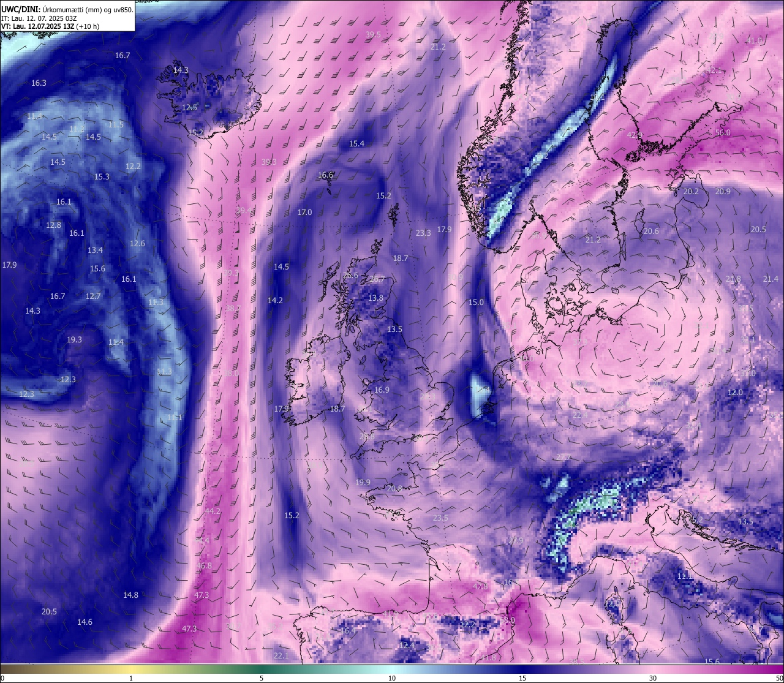Viewport: 784px width, 683px height.
Task: Click the color scale label '30'
Action: pos(653,678)
